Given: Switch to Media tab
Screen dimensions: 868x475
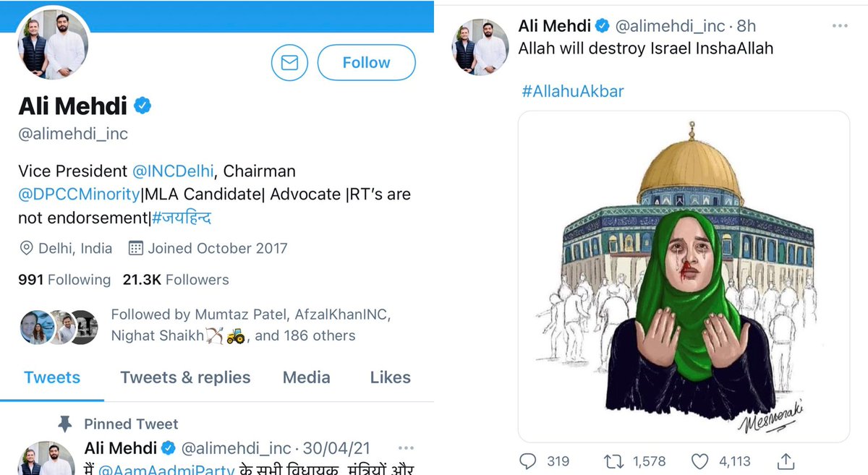Looking at the screenshot, I should click(x=306, y=377).
